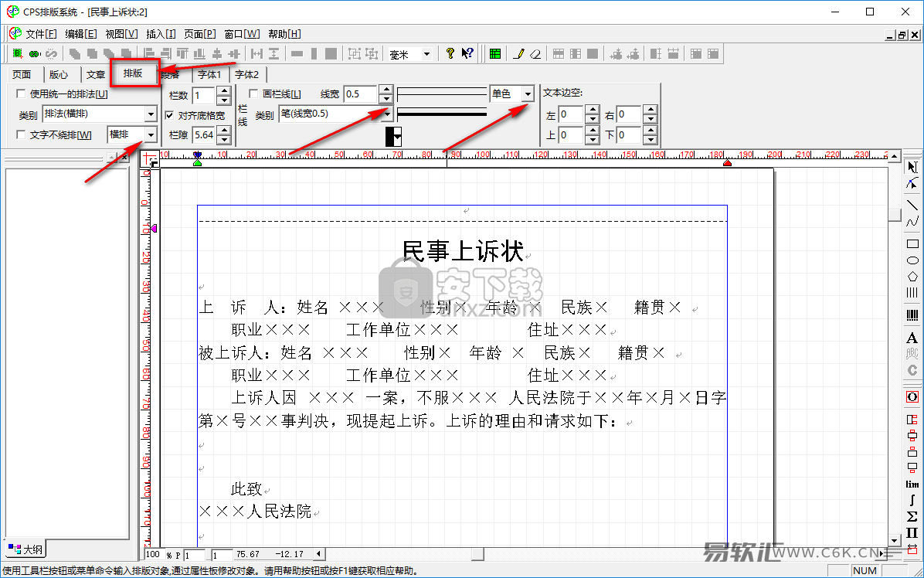Select the pentagon polygon tool

pyautogui.click(x=912, y=277)
